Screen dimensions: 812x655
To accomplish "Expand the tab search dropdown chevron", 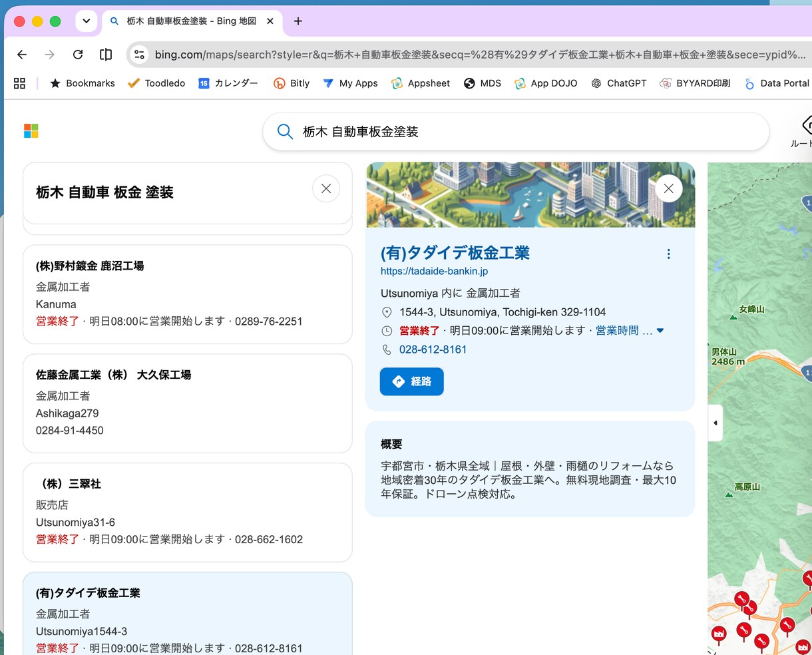I will 86,21.
